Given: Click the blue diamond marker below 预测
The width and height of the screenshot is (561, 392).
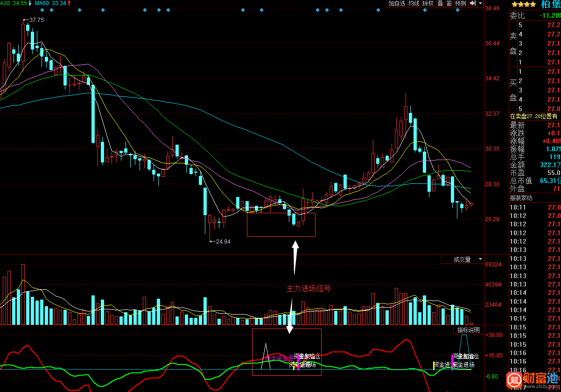Looking at the screenshot, I should pyautogui.click(x=457, y=10).
